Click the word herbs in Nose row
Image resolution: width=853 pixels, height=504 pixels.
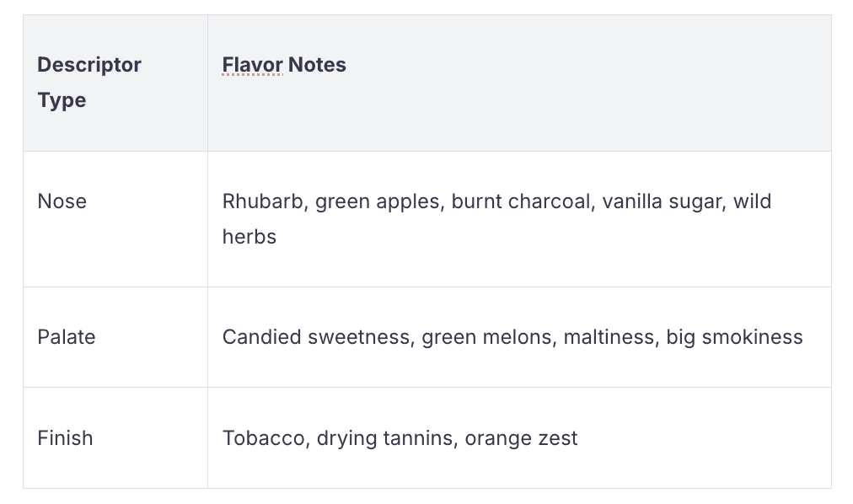tap(249, 237)
